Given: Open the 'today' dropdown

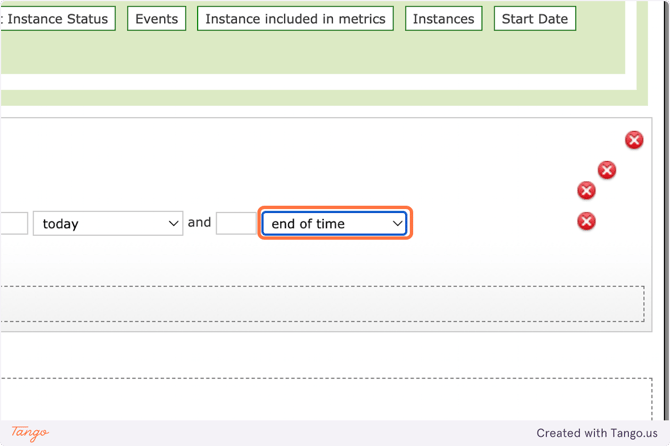Looking at the screenshot, I should pos(107,223).
